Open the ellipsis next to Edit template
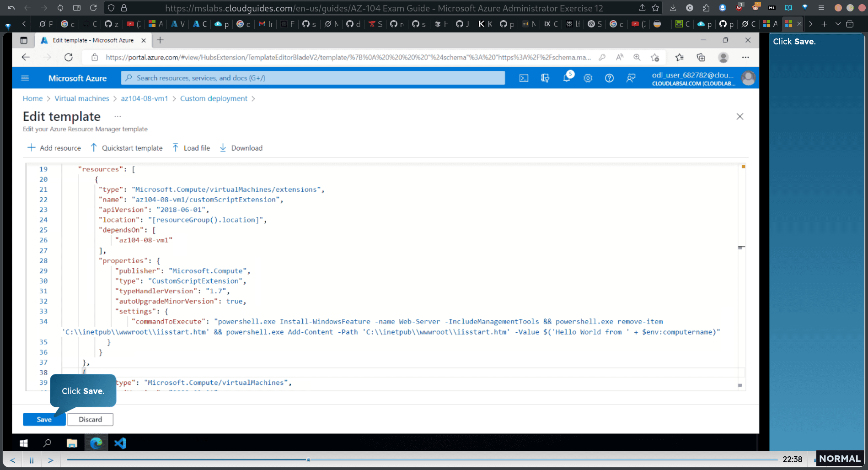 pyautogui.click(x=118, y=116)
